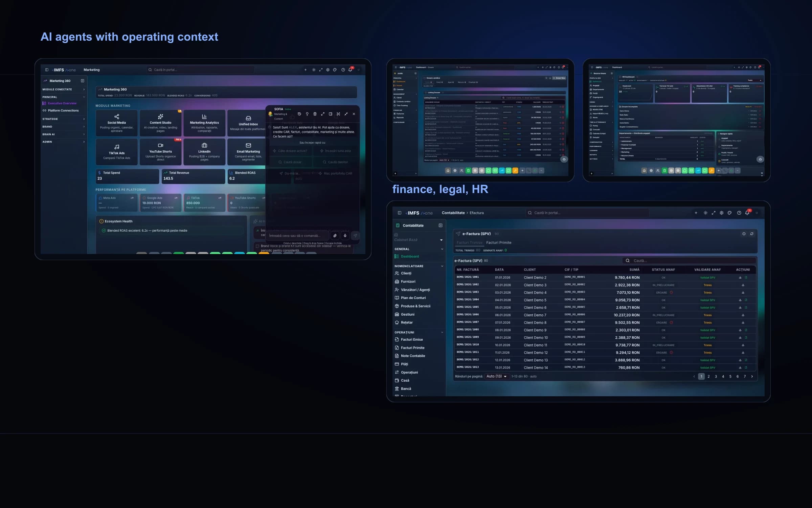The height and width of the screenshot is (508, 812).
Task: Click the trash icon in SOFIA chat header
Action: [315, 114]
